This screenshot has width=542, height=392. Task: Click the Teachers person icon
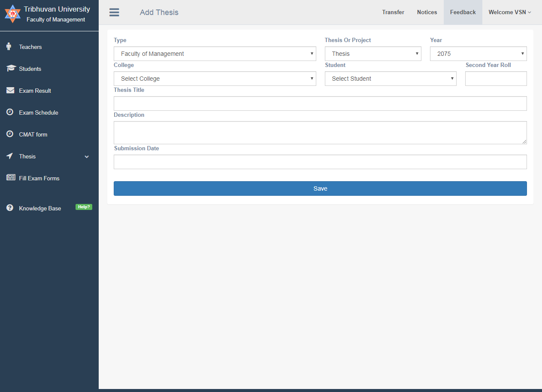point(9,46)
